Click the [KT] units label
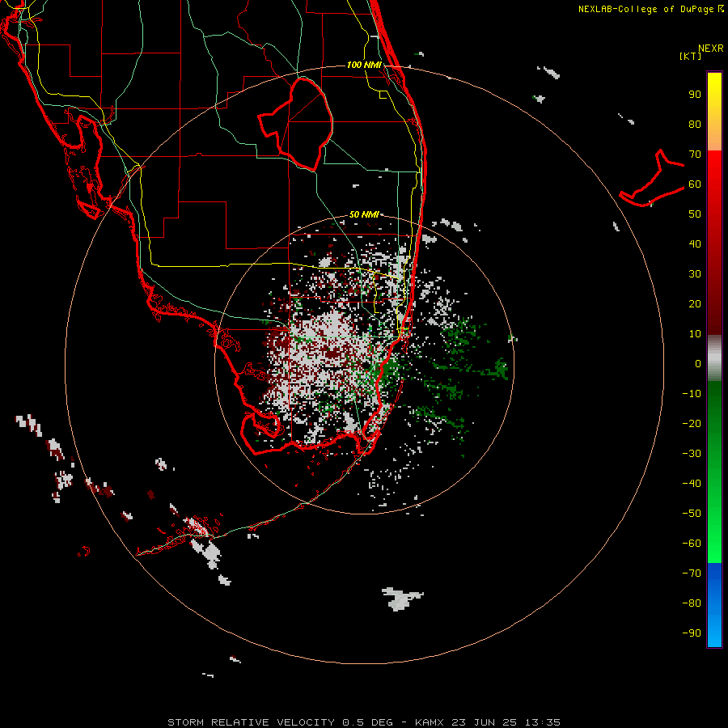This screenshot has width=728, height=728. tap(691, 56)
